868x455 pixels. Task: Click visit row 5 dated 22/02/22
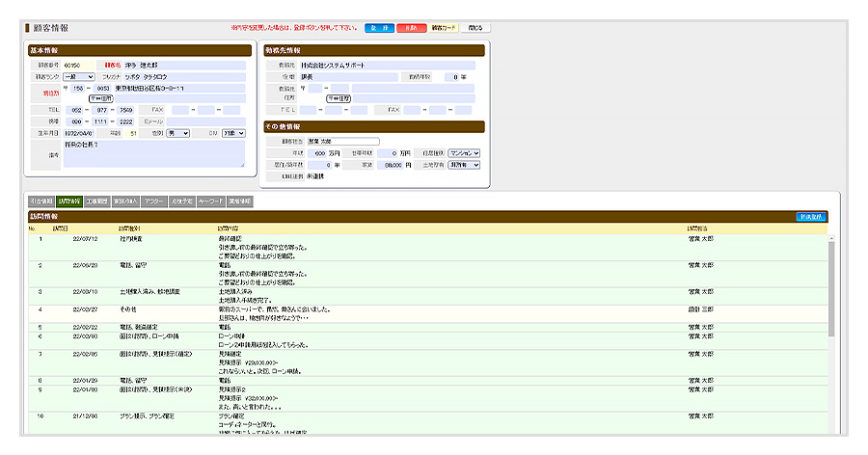[85, 327]
